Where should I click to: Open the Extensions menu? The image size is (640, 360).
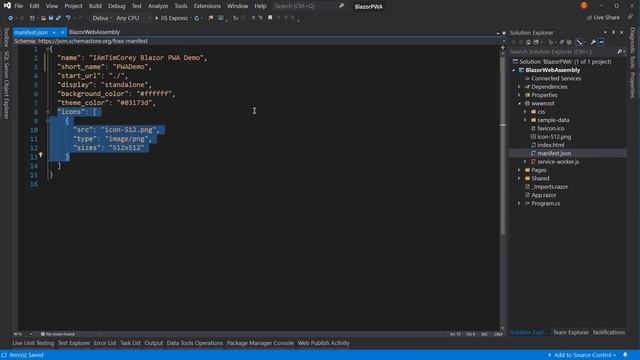[207, 6]
